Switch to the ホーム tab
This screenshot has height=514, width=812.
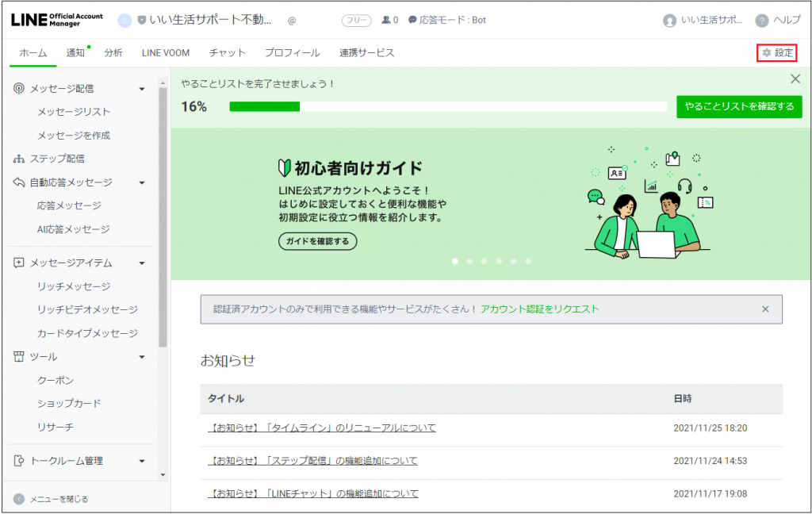[x=33, y=53]
